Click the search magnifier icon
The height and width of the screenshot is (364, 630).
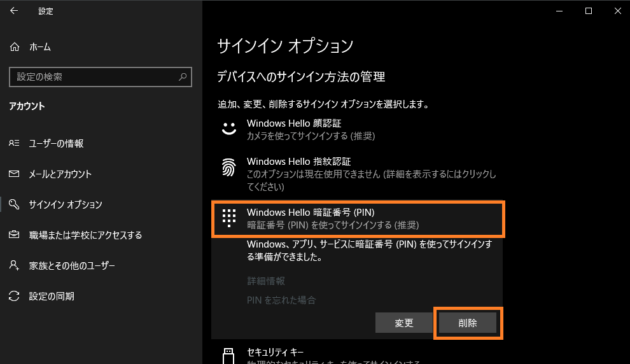[183, 77]
